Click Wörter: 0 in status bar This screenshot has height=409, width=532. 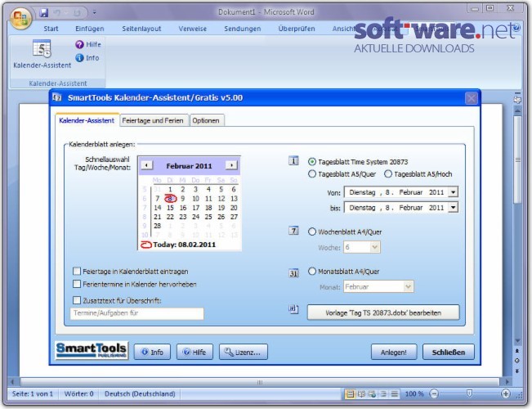coord(78,393)
